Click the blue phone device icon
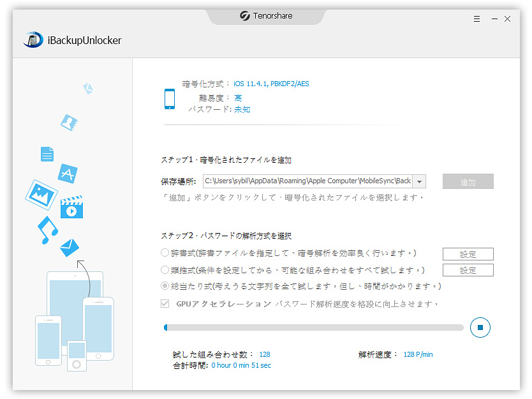 coord(170,99)
